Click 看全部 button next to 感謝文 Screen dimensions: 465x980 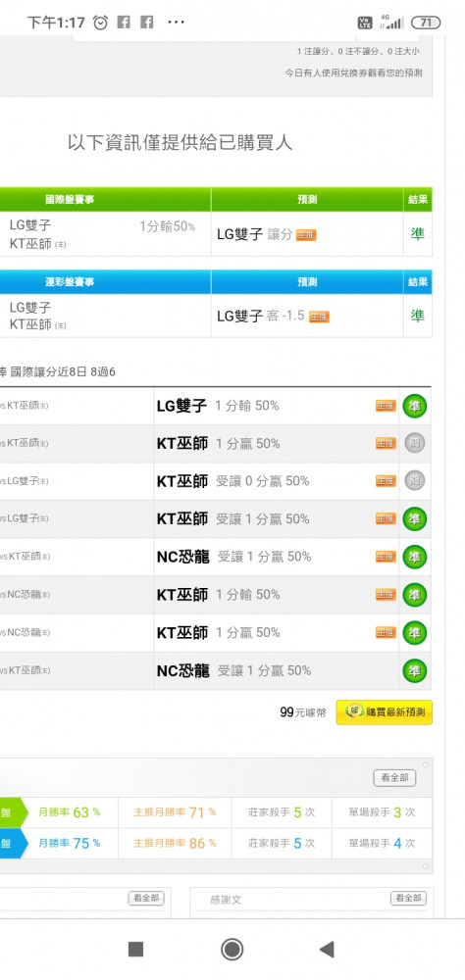tap(409, 898)
